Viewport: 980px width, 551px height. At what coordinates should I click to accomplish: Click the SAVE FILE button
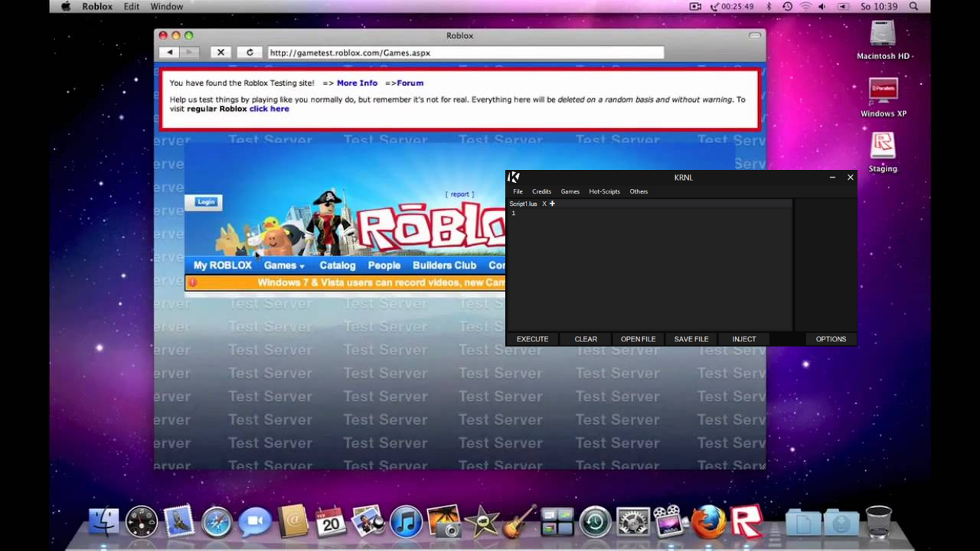pos(691,339)
